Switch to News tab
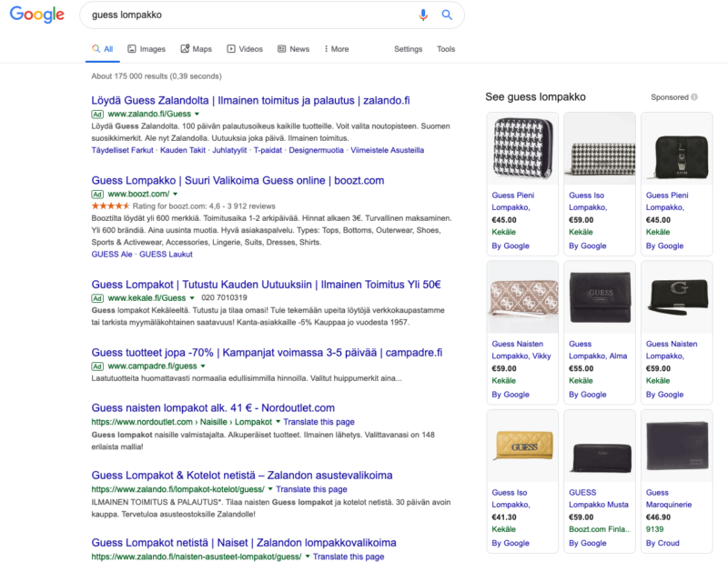The width and height of the screenshot is (728, 562). [293, 49]
